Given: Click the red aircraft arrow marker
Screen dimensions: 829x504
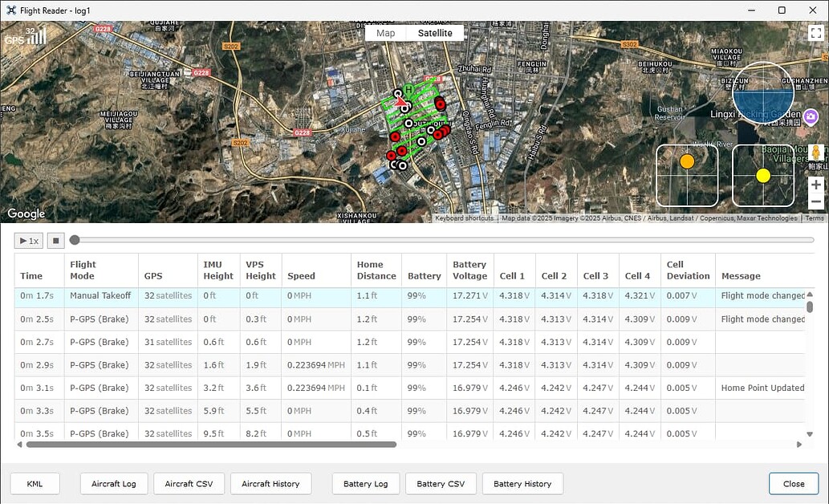Looking at the screenshot, I should (400, 102).
